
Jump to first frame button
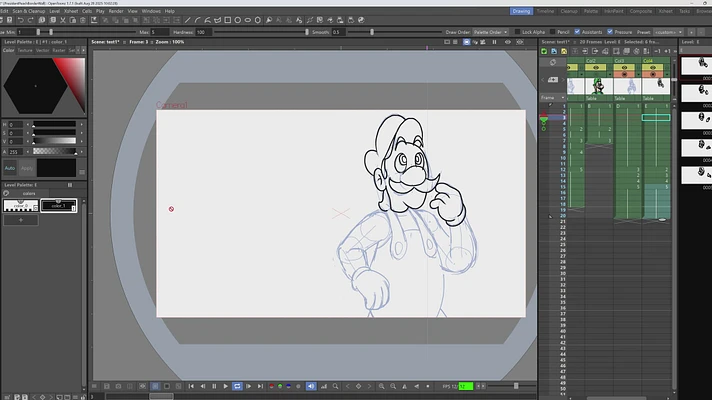[191, 386]
